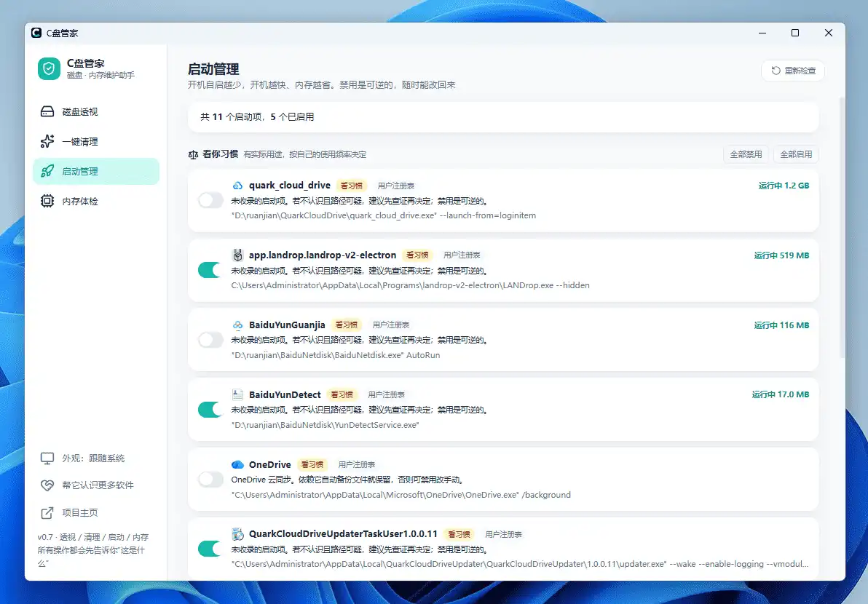Click the vertical scrollbar of the startup list
The image size is (868, 604).
[x=842, y=227]
